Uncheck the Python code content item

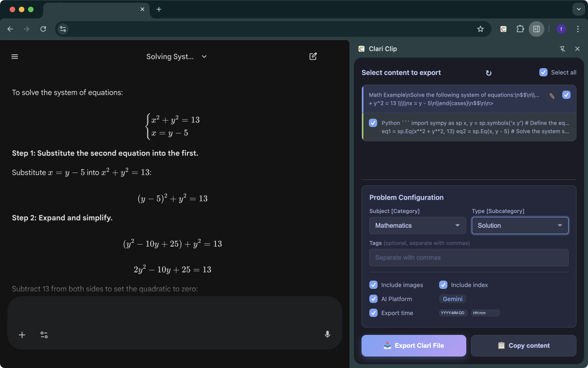(373, 123)
